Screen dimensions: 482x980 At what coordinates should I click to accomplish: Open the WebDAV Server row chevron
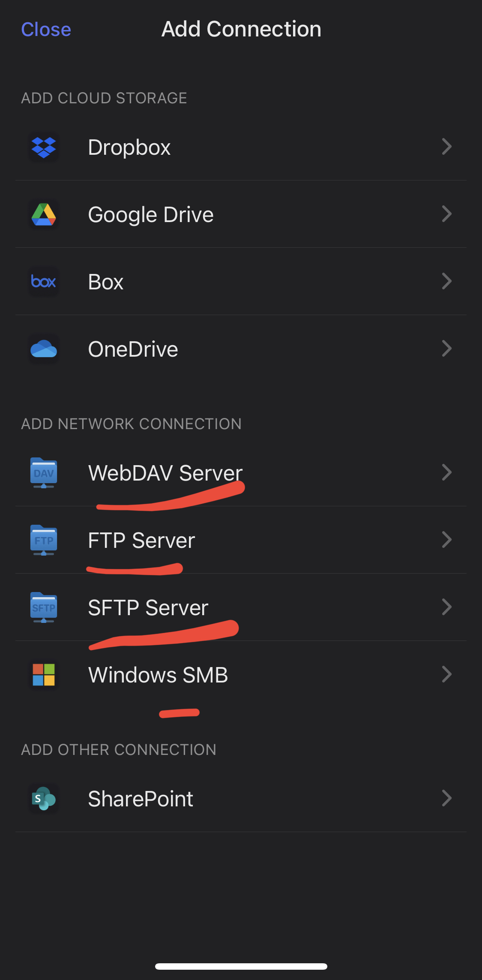pos(447,473)
